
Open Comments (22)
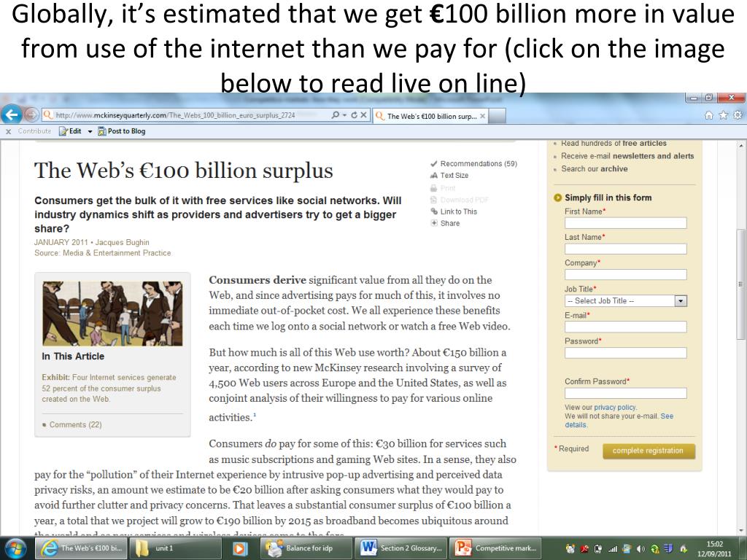click(75, 424)
